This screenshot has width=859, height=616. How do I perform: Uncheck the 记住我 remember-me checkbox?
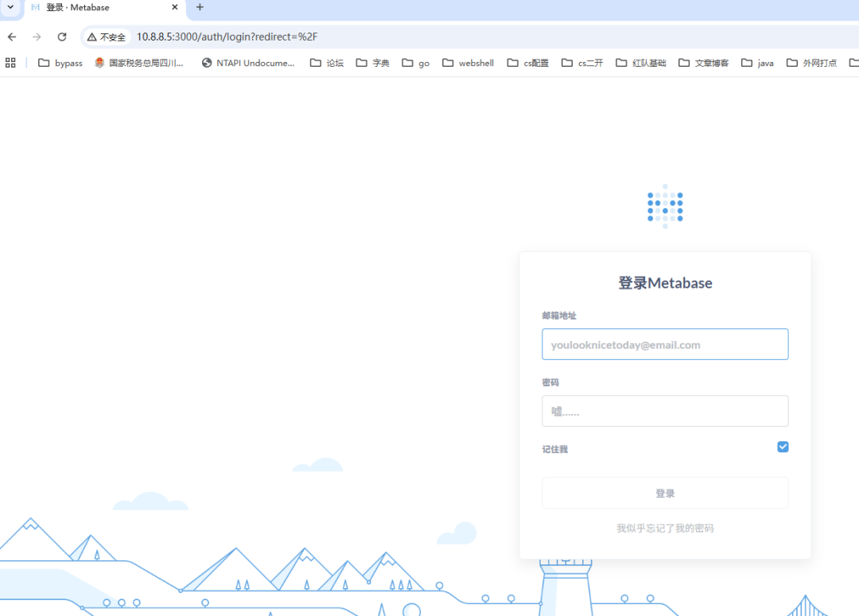pyautogui.click(x=783, y=447)
